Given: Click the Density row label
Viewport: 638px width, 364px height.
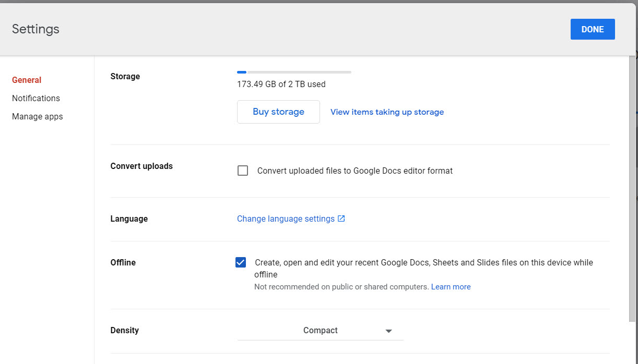Looking at the screenshot, I should point(124,330).
